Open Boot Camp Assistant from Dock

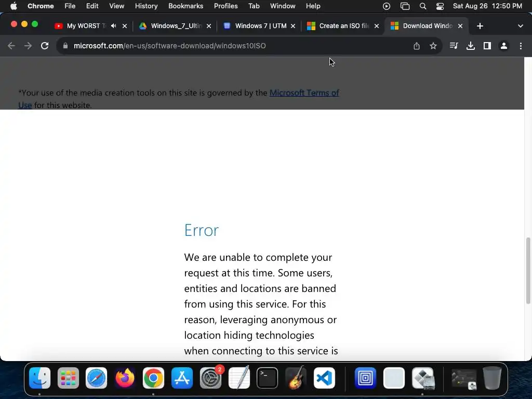[x=423, y=378]
